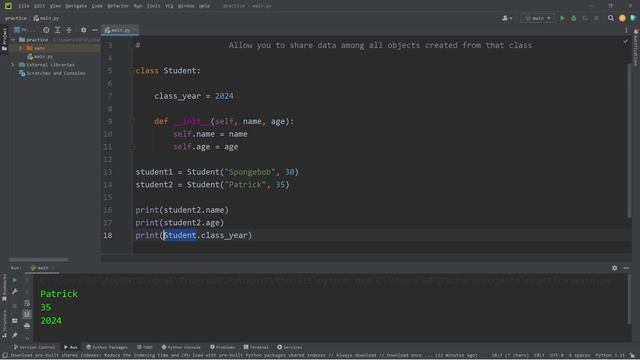Open Project panel gear options
Screen dimensions: 640x360
83,30
